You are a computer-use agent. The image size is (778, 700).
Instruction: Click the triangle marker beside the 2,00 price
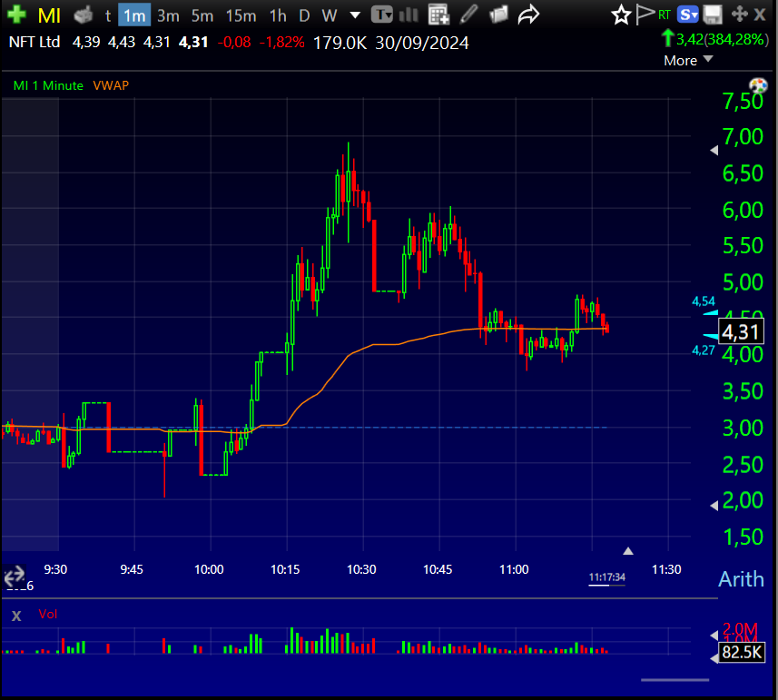click(x=714, y=506)
